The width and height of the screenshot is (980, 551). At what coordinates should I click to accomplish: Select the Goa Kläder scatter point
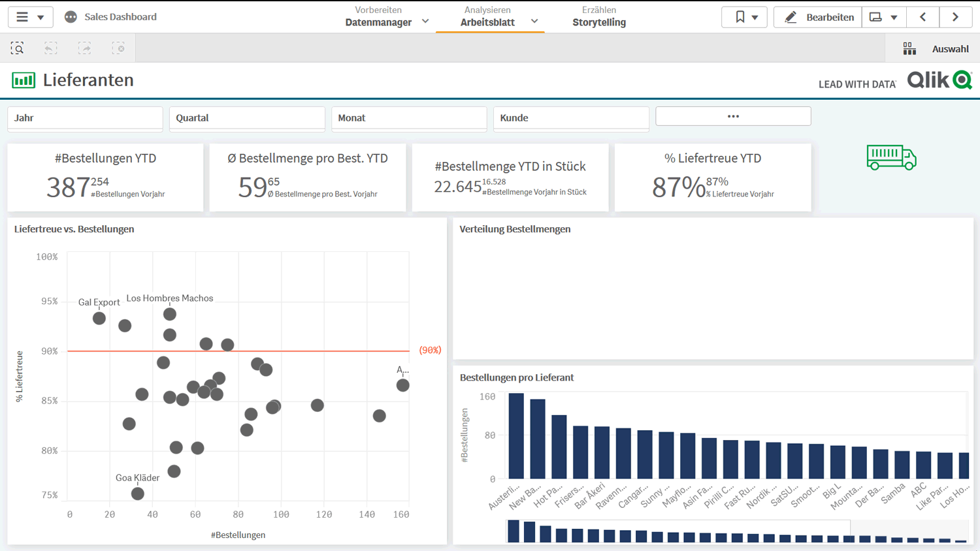point(137,494)
